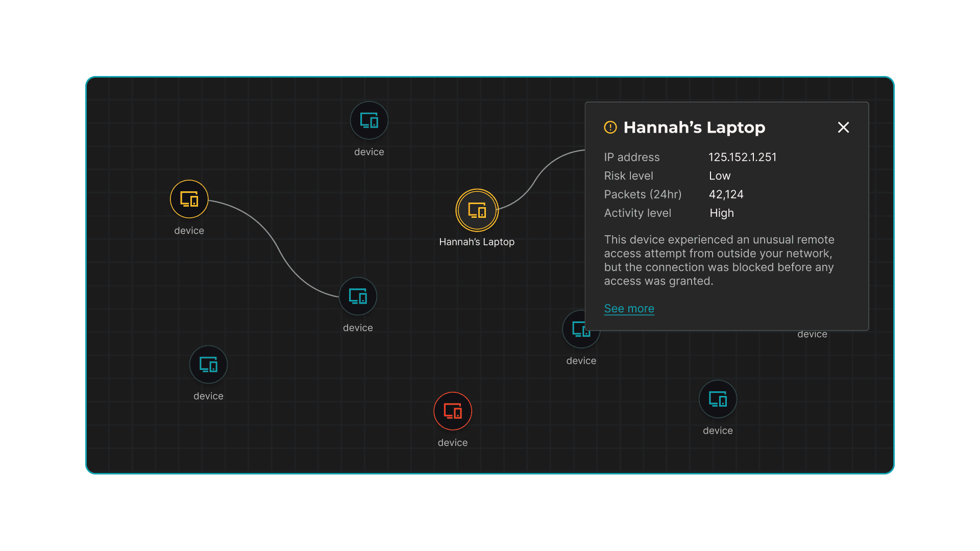Image resolution: width=980 pixels, height=551 pixels.
Task: Click the IP address label
Action: click(632, 157)
